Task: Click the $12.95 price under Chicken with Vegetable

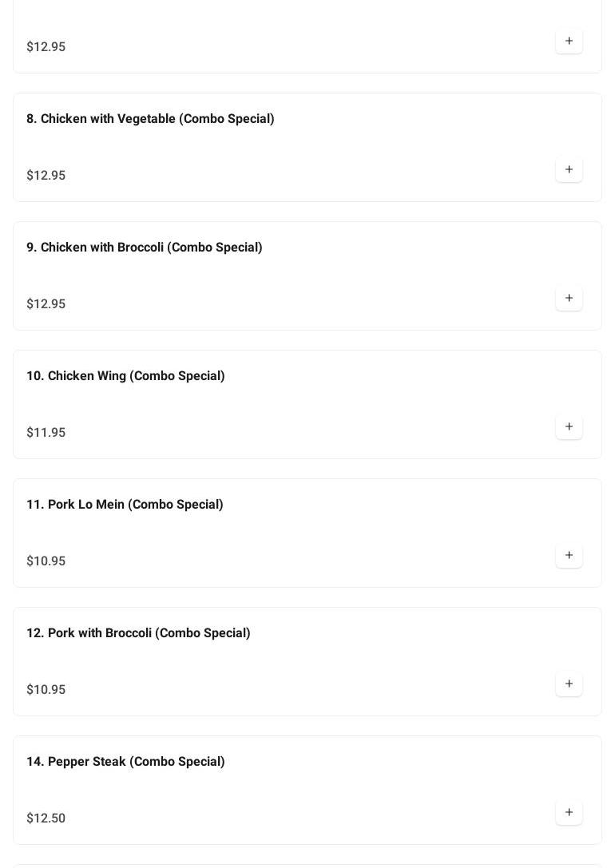Action: coord(46,176)
